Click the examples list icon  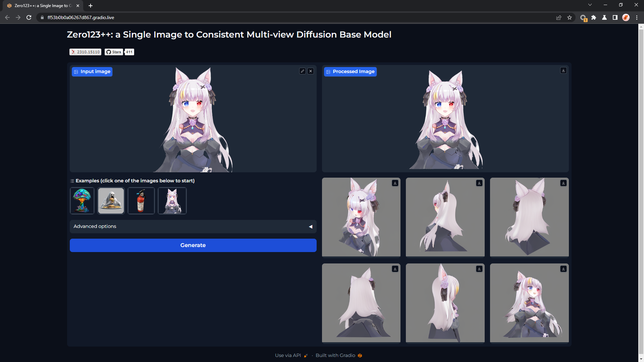click(72, 181)
